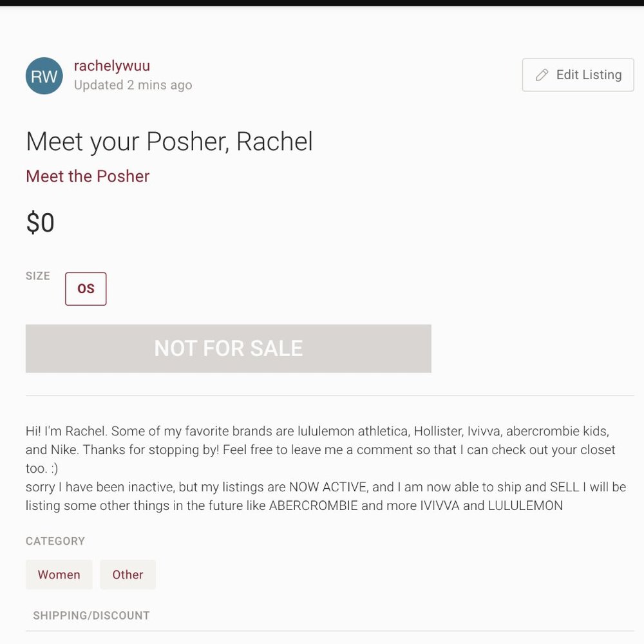Click the SIZE label
The image size is (644, 644).
click(38, 276)
